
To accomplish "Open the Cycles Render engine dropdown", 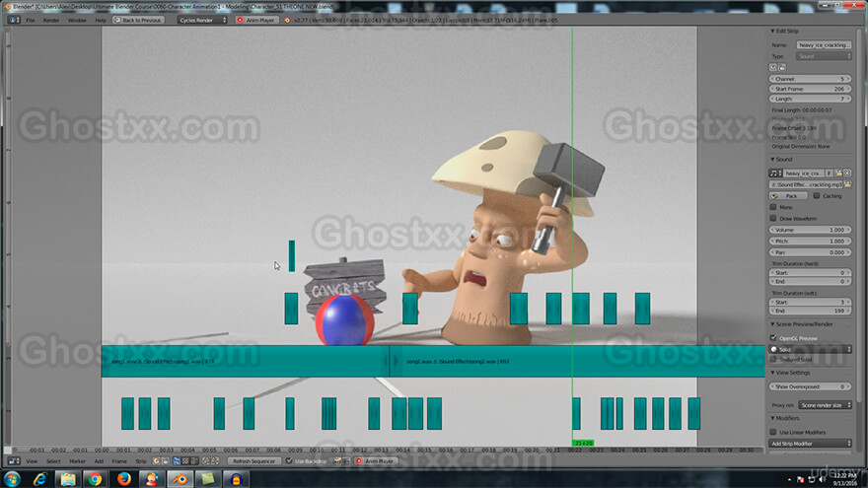I will (x=202, y=20).
